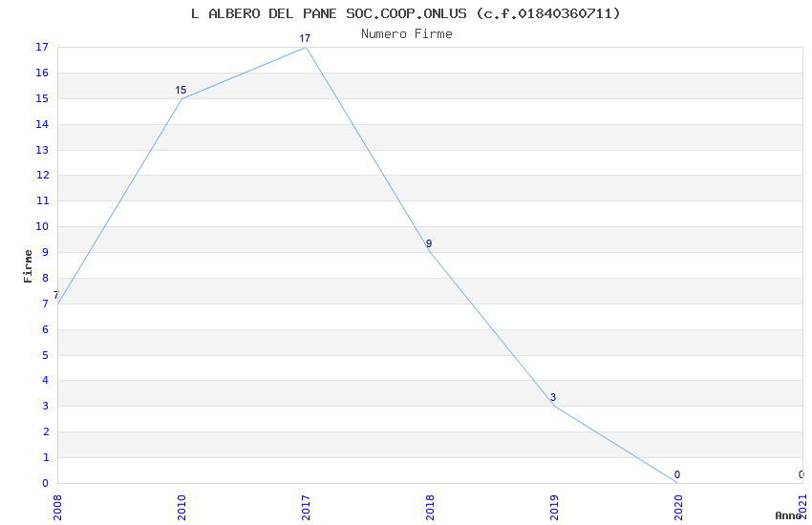Click the y-axis tick value 11
Image resolution: width=812 pixels, height=525 pixels.
[x=42, y=200]
